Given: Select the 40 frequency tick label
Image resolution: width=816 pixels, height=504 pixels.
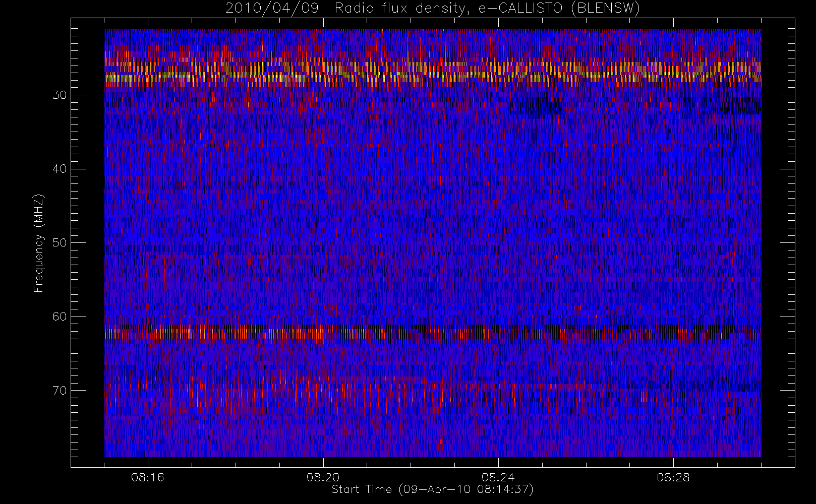Looking at the screenshot, I should (x=60, y=169).
